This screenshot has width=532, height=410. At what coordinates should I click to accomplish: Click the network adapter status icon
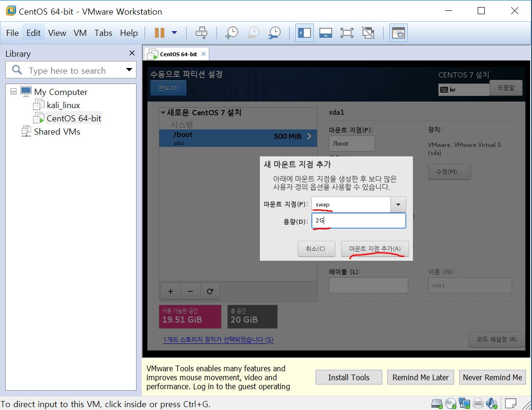click(464, 403)
